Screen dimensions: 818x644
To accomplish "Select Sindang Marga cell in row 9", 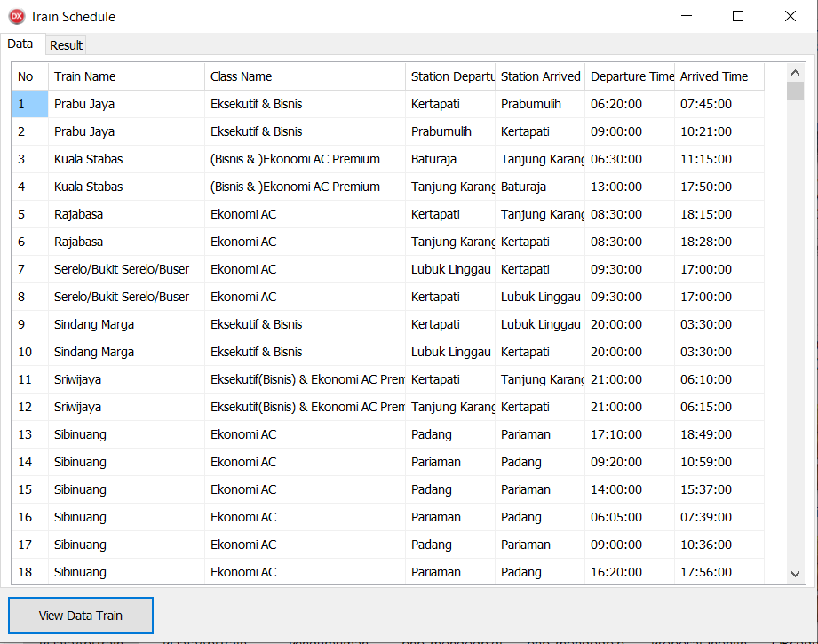I will click(126, 324).
